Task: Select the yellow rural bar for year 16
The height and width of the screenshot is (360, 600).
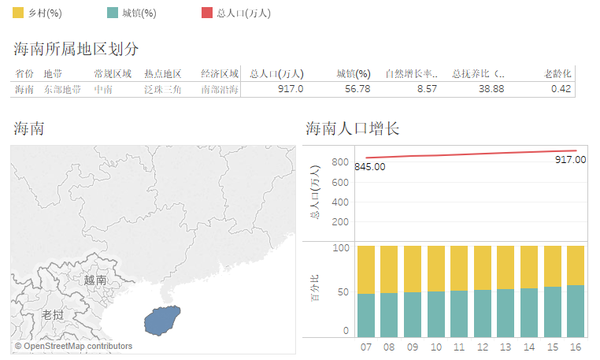Action: coord(576,266)
